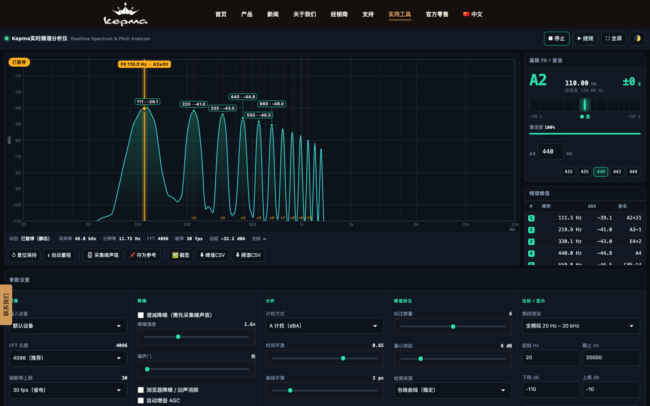650x406 pixels.
Task: Click the pin 存为参考 save reference button
Action: 143,255
